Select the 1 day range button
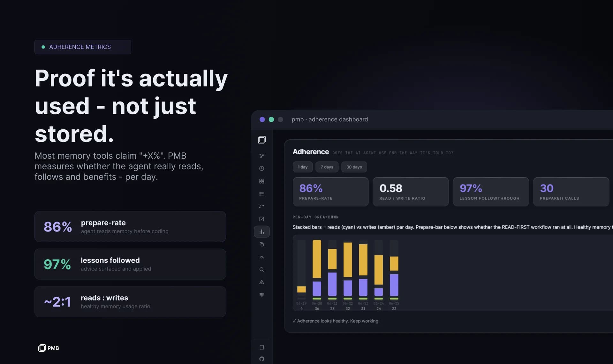The image size is (613, 364). pos(303,167)
